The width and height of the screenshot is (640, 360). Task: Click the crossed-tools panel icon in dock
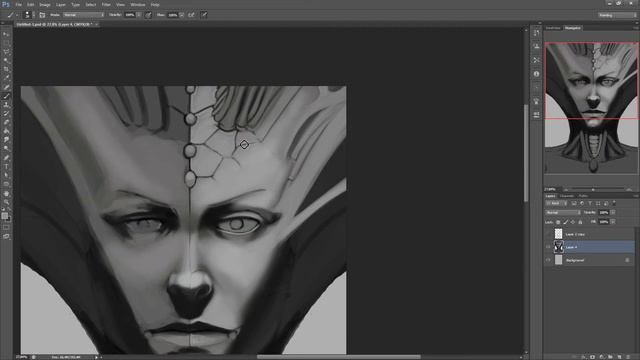tap(536, 60)
